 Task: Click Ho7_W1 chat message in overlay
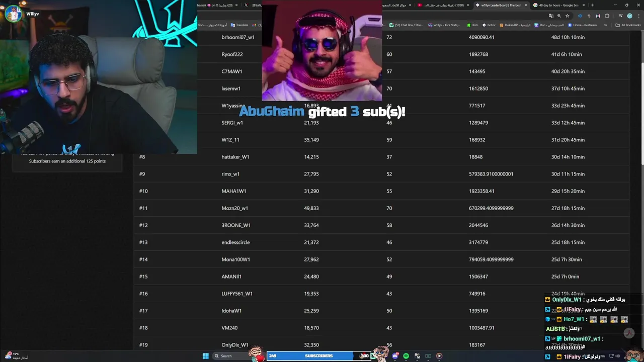point(587,319)
